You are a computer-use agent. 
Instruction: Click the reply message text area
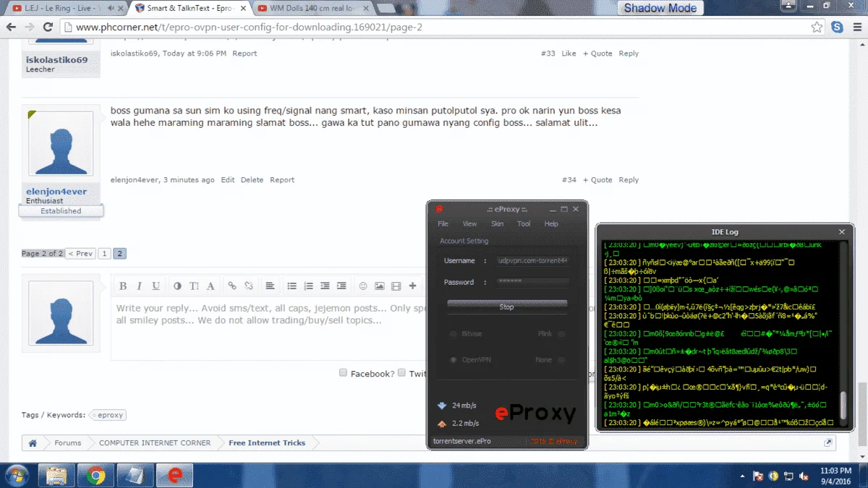[x=269, y=328]
